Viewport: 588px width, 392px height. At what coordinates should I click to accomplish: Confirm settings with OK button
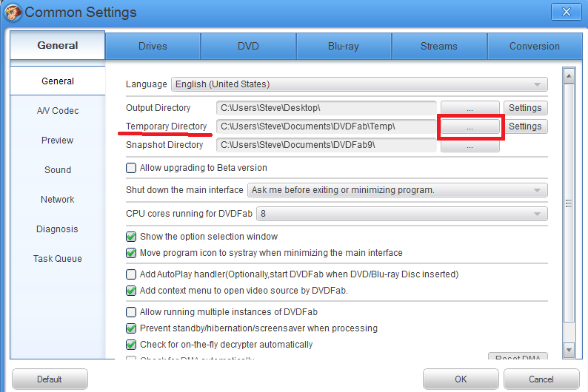[x=461, y=379]
